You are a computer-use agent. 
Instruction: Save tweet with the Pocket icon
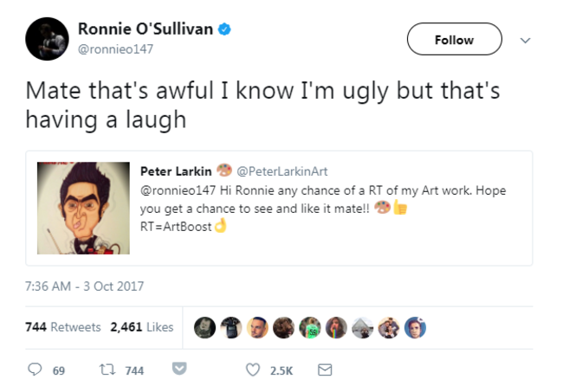click(180, 370)
